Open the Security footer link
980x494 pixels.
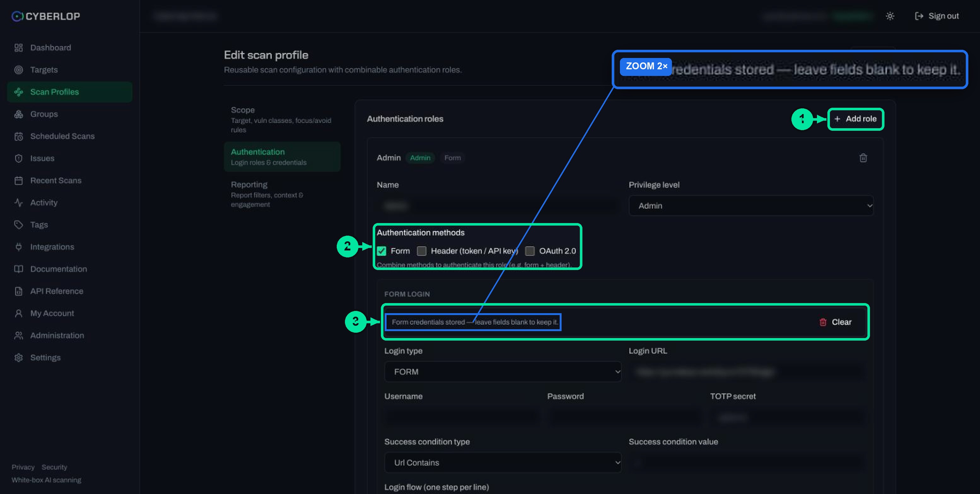click(x=55, y=467)
